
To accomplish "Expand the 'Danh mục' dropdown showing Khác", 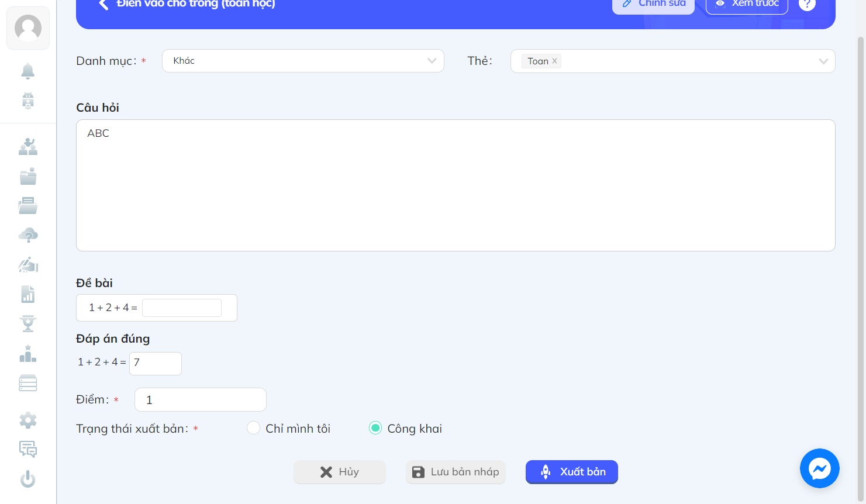I will pyautogui.click(x=303, y=61).
